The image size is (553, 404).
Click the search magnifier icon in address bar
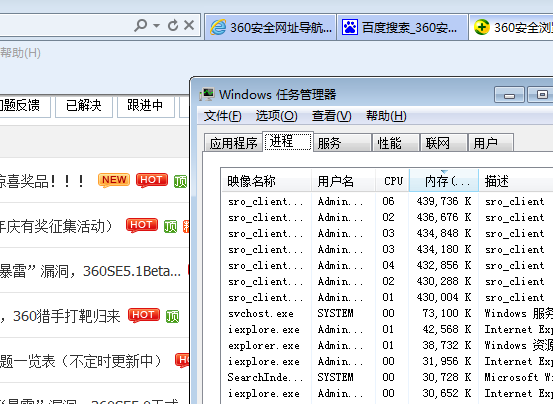pos(140,25)
